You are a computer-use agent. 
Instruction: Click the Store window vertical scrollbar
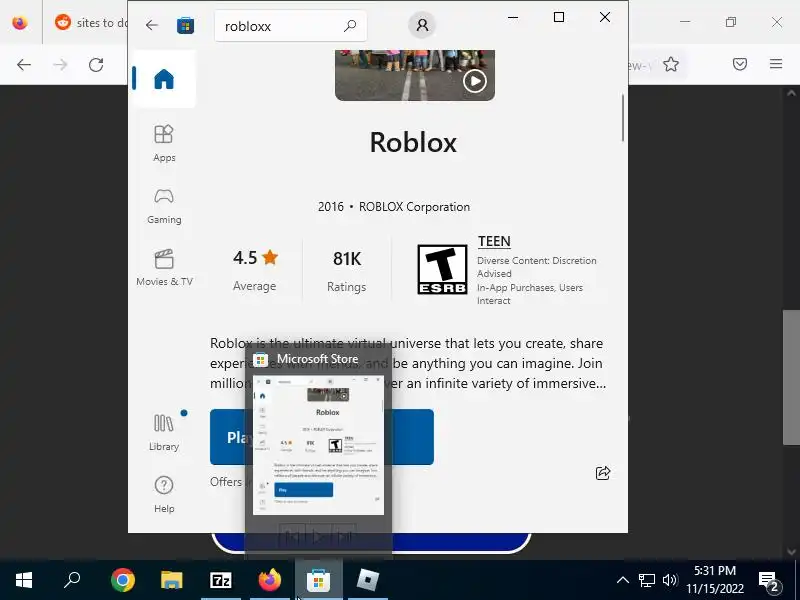point(622,118)
